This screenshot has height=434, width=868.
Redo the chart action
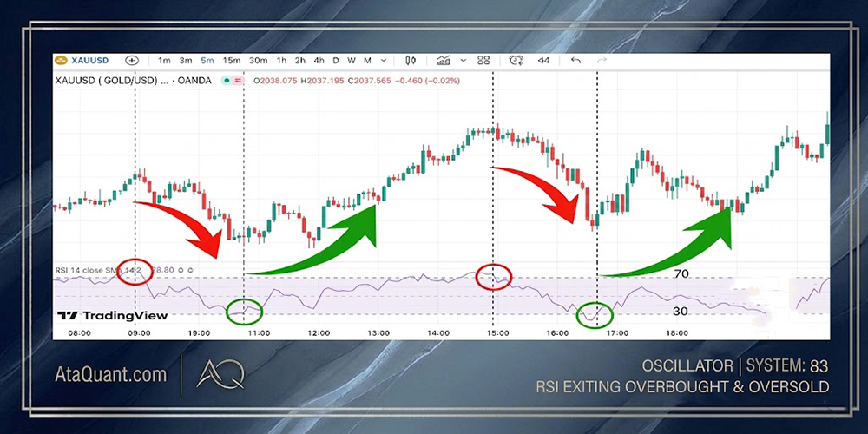coord(602,61)
